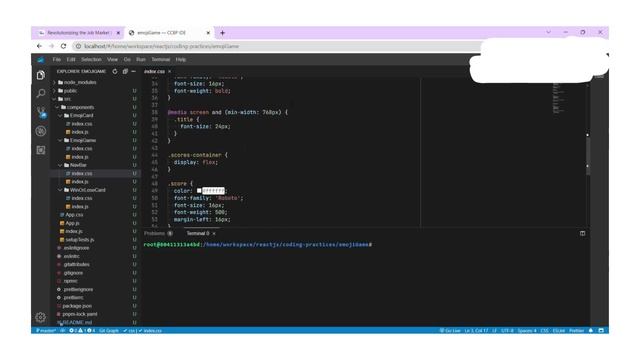Open the Source Control view icon
640x360 pixels.
(41, 112)
